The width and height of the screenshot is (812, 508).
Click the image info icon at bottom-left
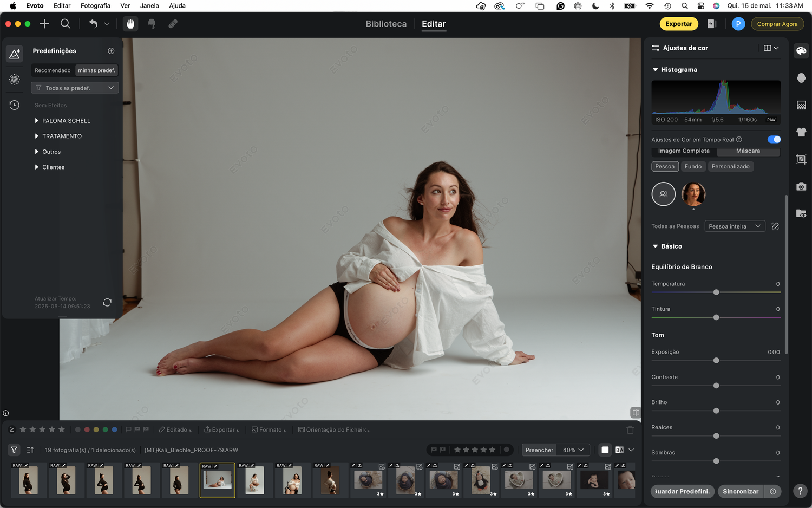(x=5, y=413)
